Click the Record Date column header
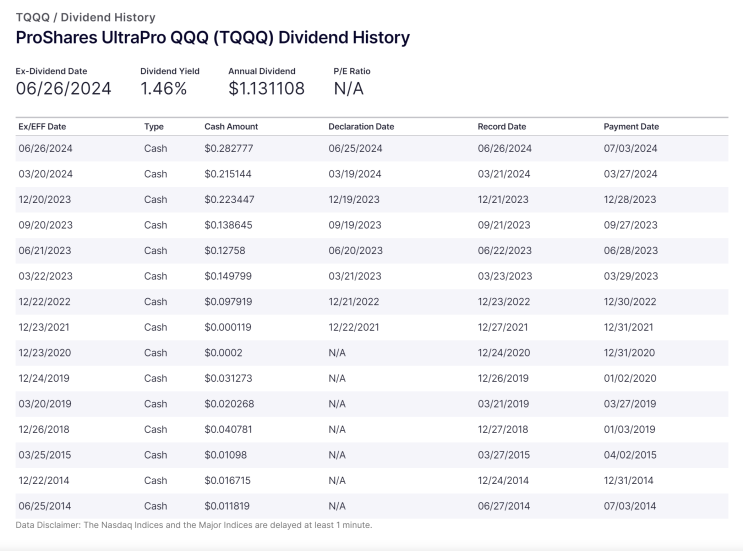The width and height of the screenshot is (743, 551). [502, 126]
